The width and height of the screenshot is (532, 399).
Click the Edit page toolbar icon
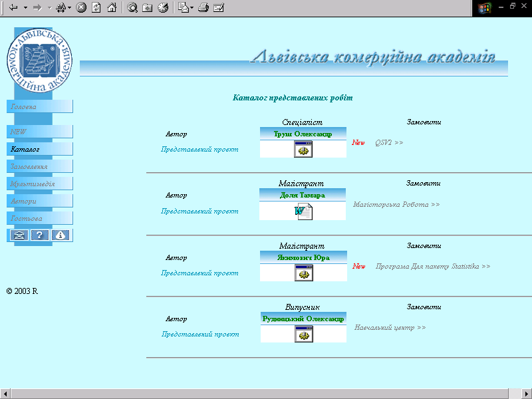point(219,7)
